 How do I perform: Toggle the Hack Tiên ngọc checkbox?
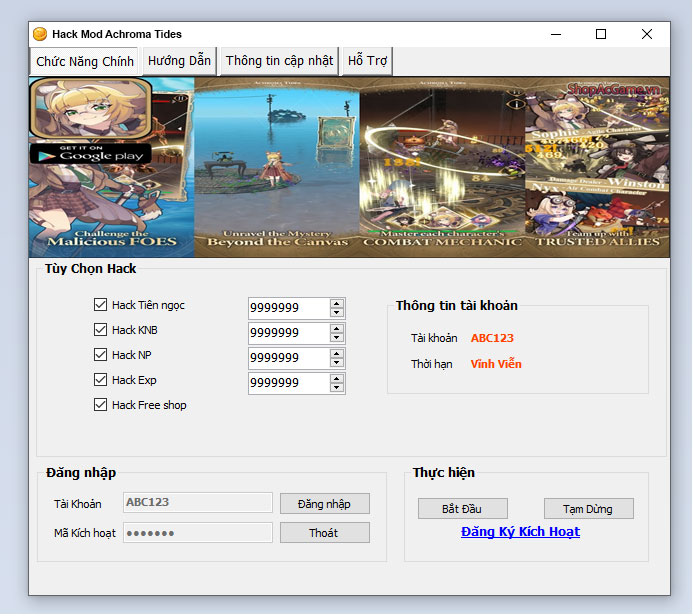pyautogui.click(x=100, y=304)
